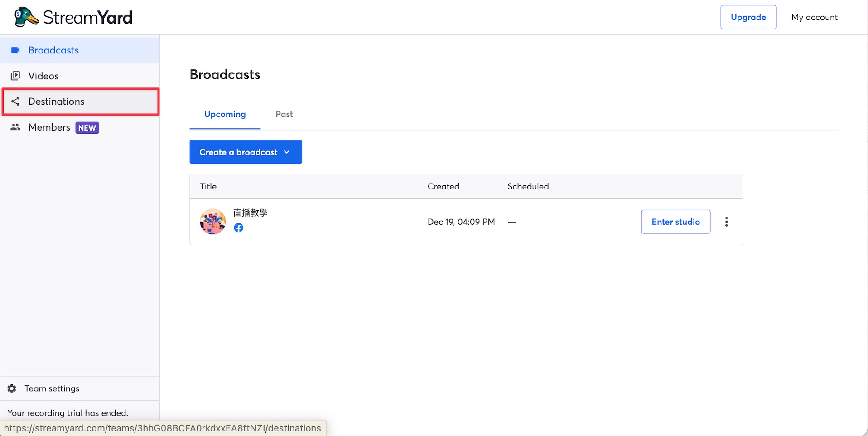
Task: Click the Broadcasts camera icon in sidebar
Action: pos(15,50)
